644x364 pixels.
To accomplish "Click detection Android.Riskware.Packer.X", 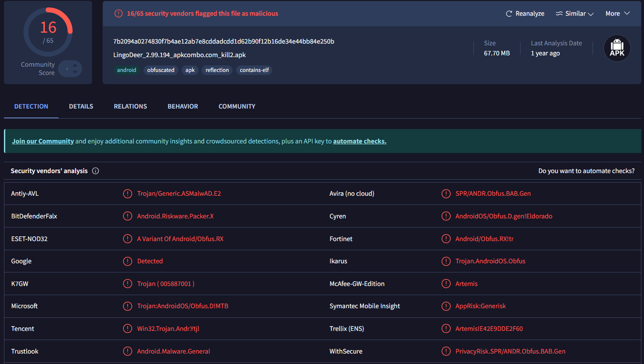I will (175, 216).
